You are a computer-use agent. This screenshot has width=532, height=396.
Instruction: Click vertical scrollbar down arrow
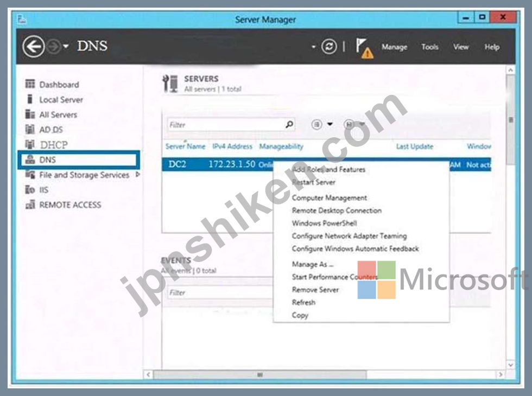coord(510,365)
